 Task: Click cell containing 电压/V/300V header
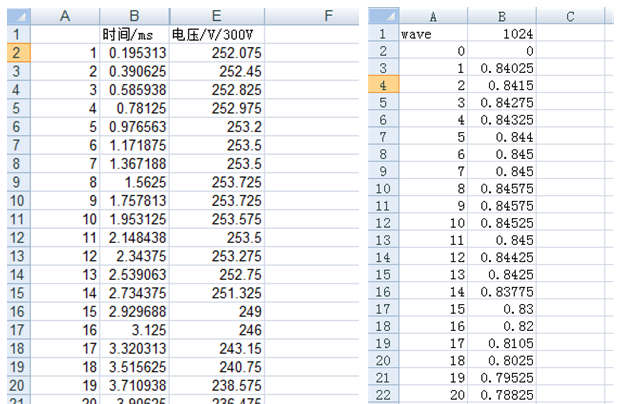click(217, 35)
